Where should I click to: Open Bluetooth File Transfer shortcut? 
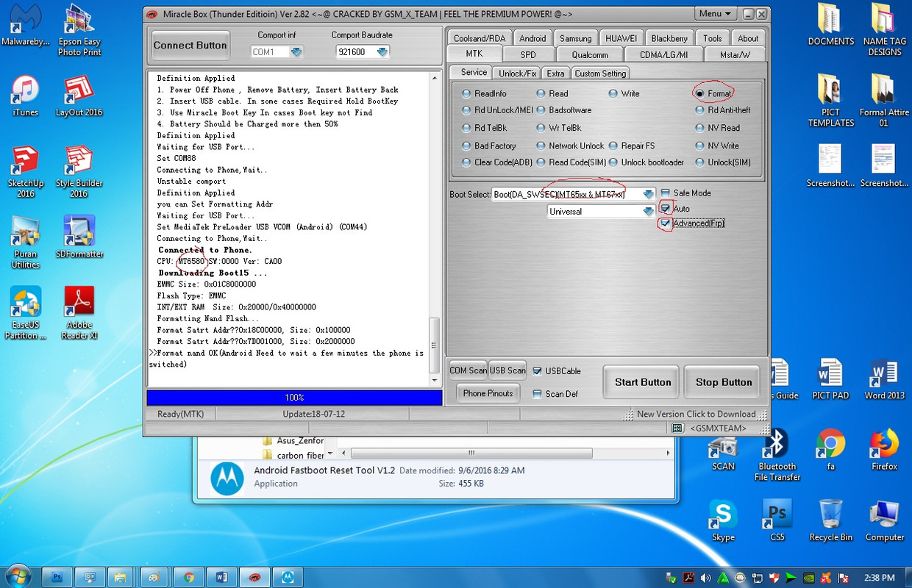click(777, 456)
